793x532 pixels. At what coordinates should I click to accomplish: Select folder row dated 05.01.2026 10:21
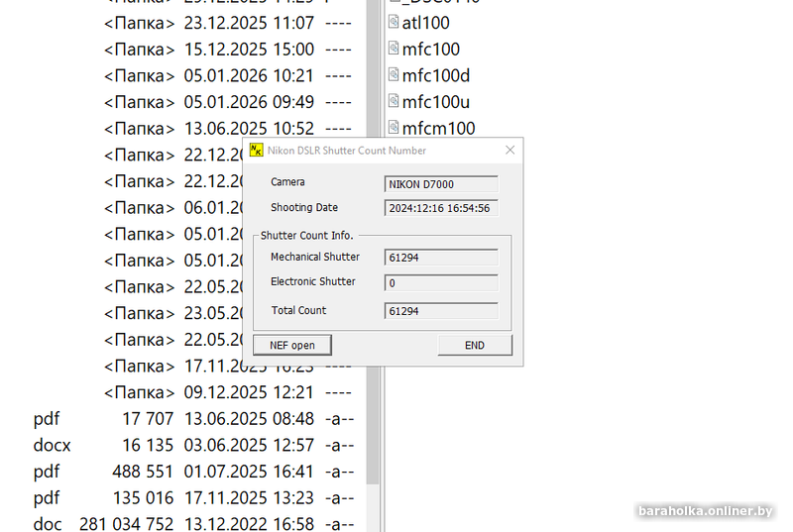[228, 75]
